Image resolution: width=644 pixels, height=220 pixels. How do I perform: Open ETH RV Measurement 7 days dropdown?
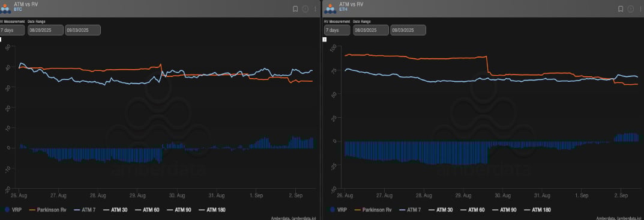pos(337,30)
